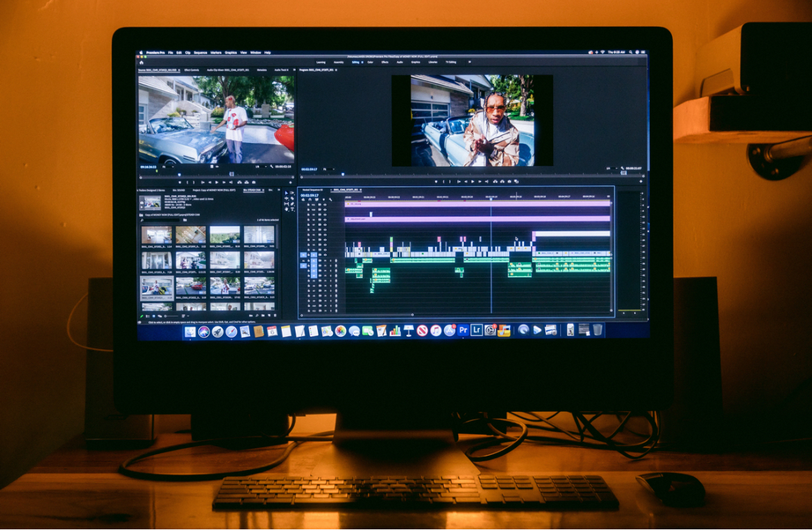Click the Step Forward icon in the Program monitor

pyautogui.click(x=480, y=182)
